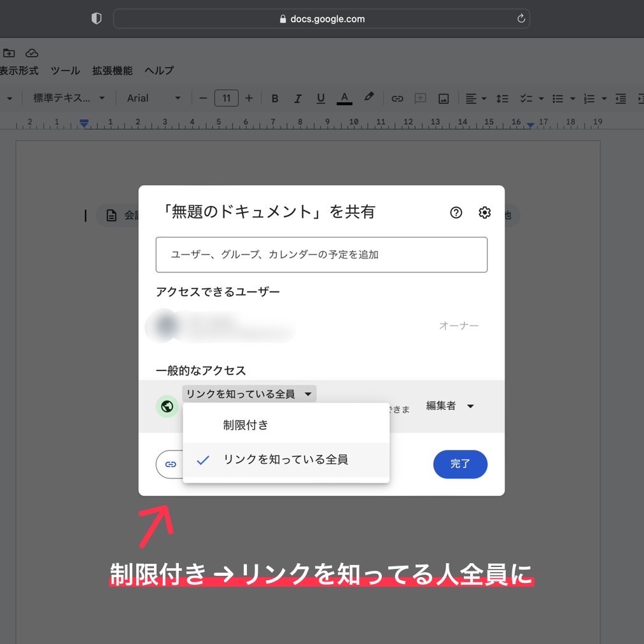Viewport: 644px width, 644px height.
Task: Select the 制限付き access option
Action: coord(246,425)
